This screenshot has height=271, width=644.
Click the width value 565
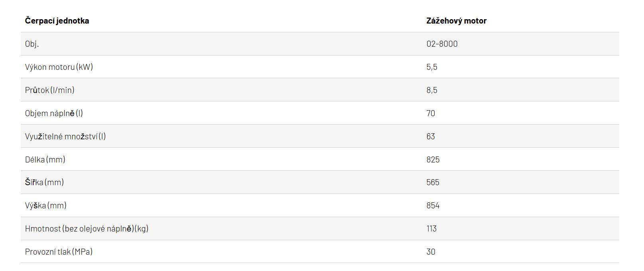click(433, 182)
